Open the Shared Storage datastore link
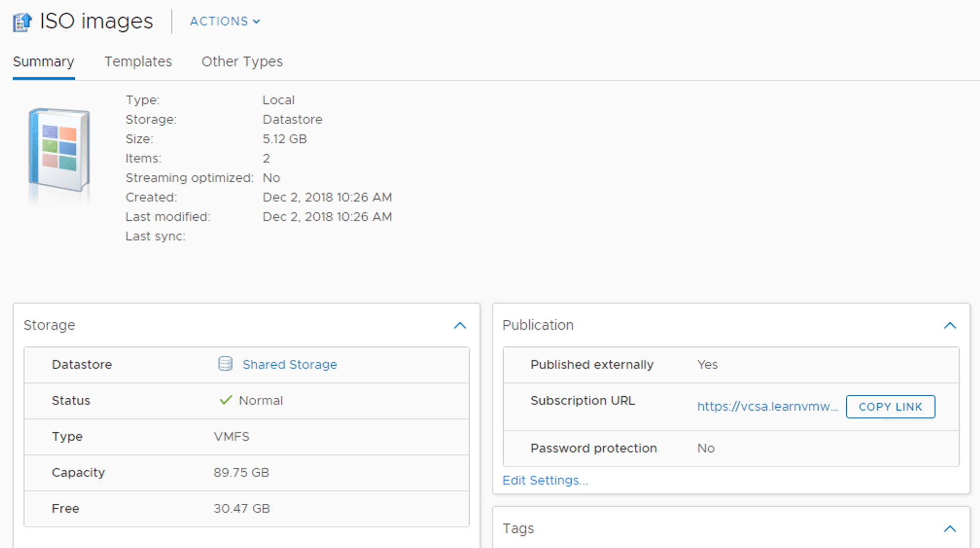The width and height of the screenshot is (980, 548). 289,364
